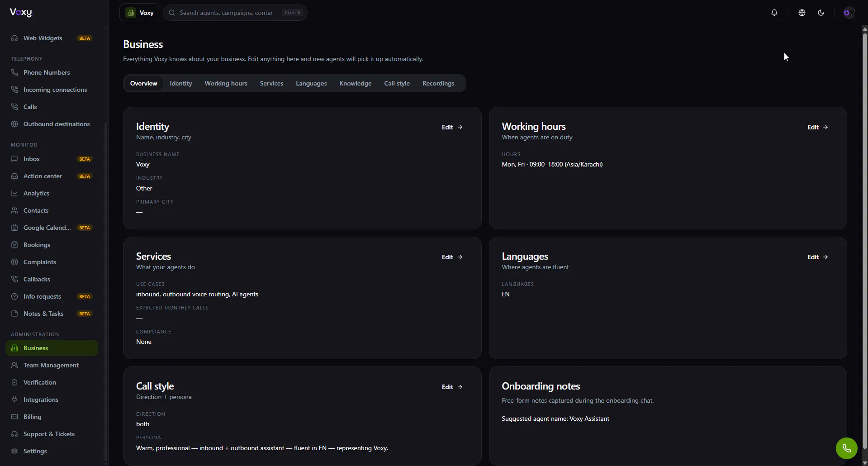Click the EN language value
Image resolution: width=868 pixels, height=466 pixels.
pos(506,294)
